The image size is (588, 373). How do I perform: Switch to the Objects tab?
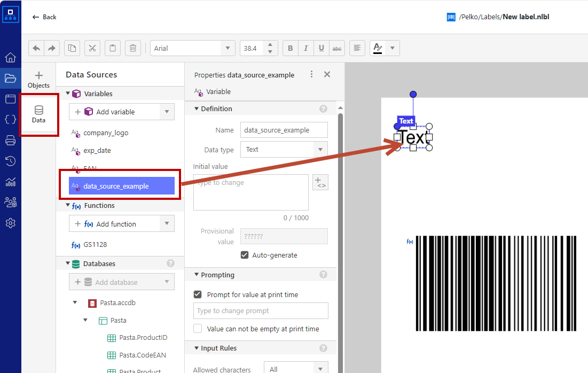pos(38,79)
